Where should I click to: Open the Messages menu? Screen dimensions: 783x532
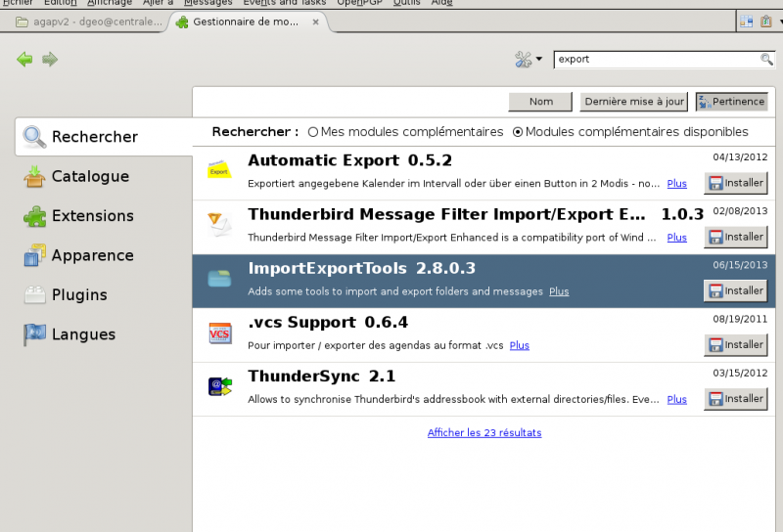207,3
